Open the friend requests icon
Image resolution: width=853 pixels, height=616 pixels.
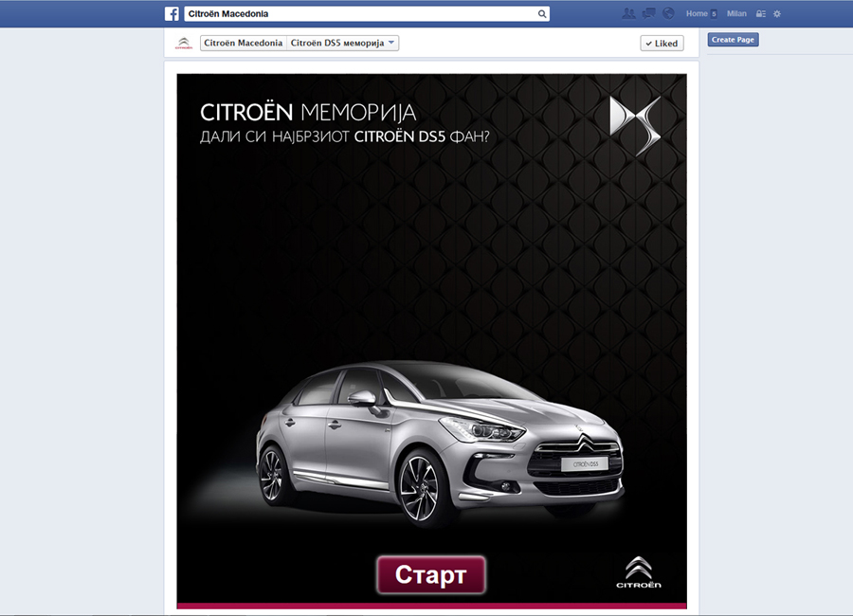pyautogui.click(x=628, y=12)
